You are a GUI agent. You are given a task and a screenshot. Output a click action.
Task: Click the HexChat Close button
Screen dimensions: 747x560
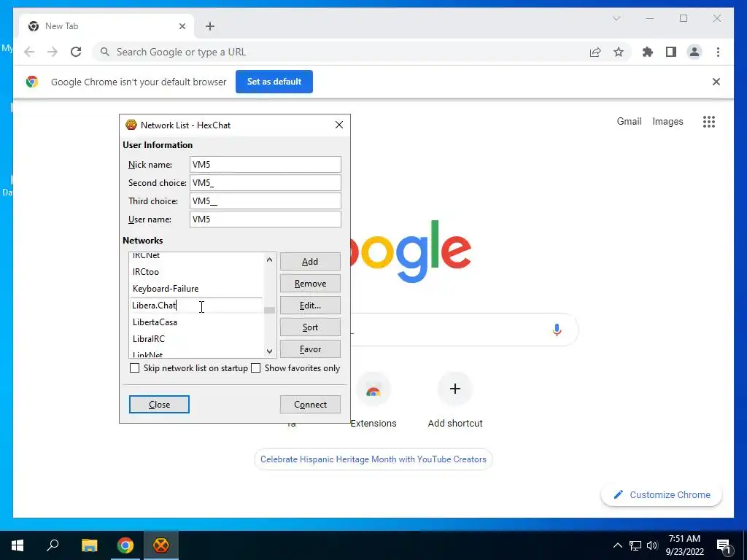coord(159,404)
